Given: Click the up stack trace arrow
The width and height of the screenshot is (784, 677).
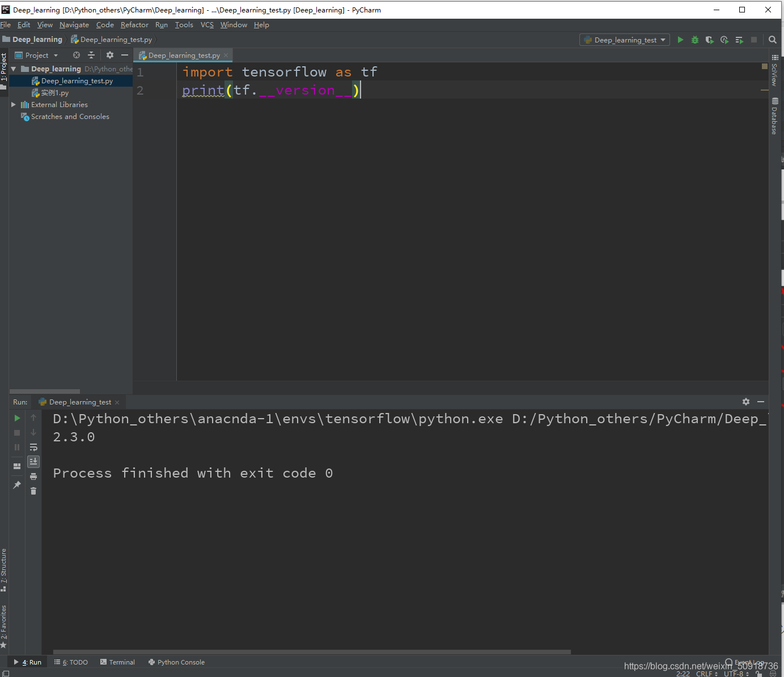Looking at the screenshot, I should tap(33, 418).
